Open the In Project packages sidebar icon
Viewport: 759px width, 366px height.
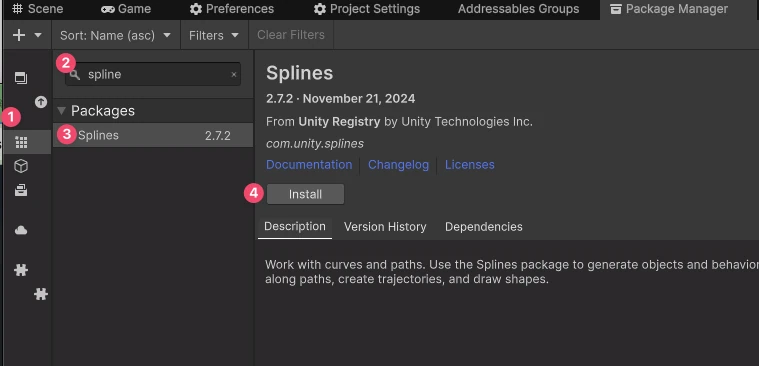coord(21,77)
